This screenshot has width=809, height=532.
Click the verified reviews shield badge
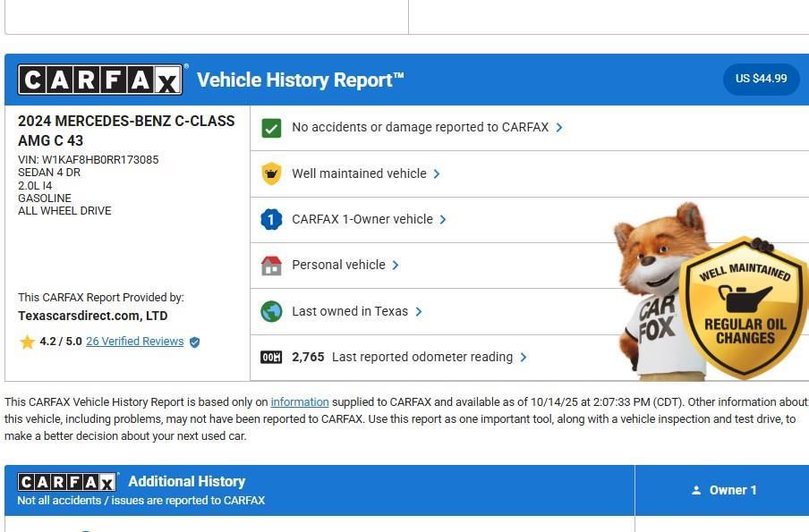click(x=195, y=342)
